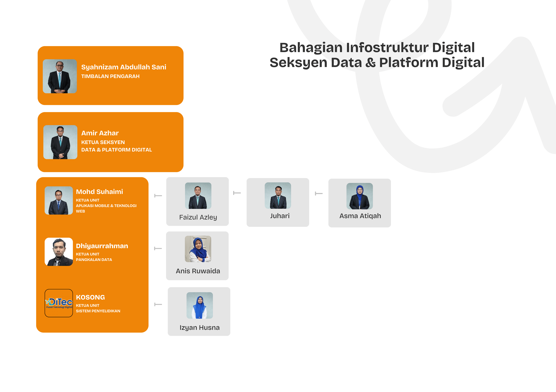Viewport: 556px width, 392px height.
Task: Click Juhari's photo
Action: tap(278, 196)
